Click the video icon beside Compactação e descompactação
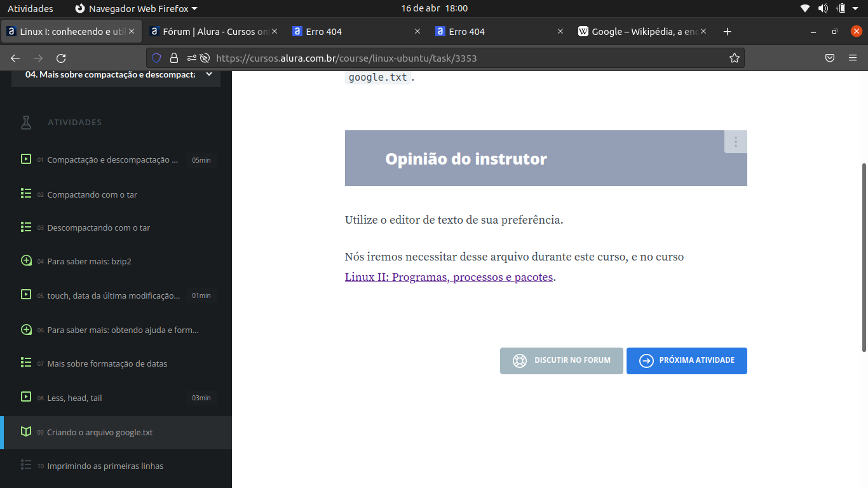868x488 pixels. [26, 159]
